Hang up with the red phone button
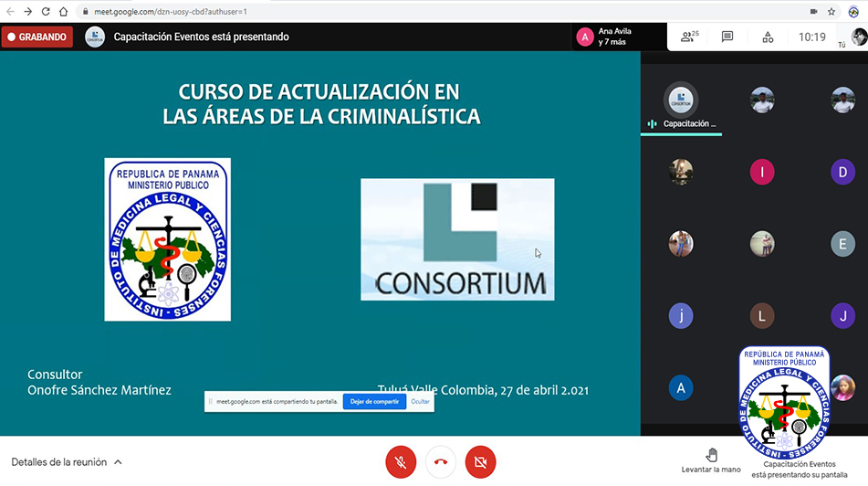 point(441,461)
